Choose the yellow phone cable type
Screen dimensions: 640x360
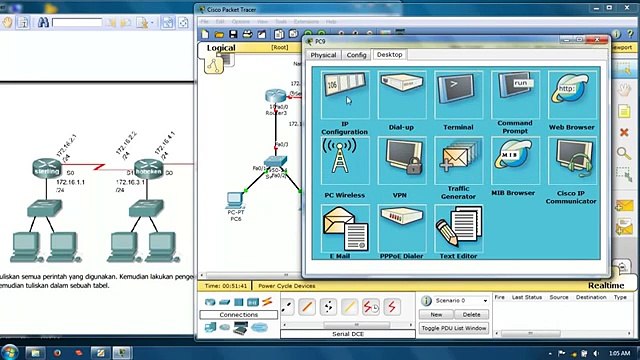point(349,307)
